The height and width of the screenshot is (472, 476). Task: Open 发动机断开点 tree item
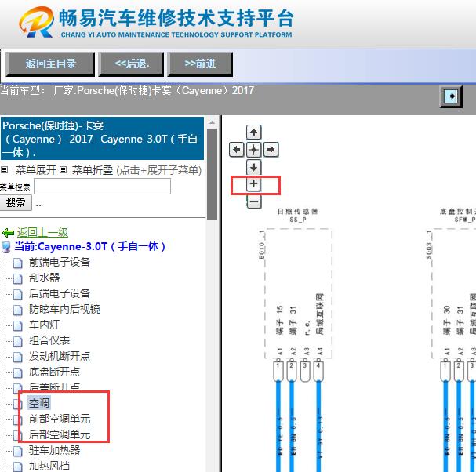[x=60, y=357]
